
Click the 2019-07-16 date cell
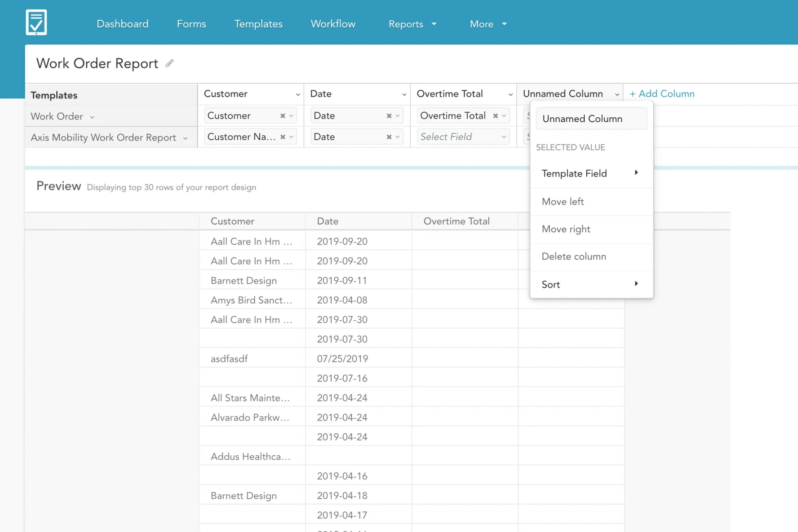(x=359, y=378)
